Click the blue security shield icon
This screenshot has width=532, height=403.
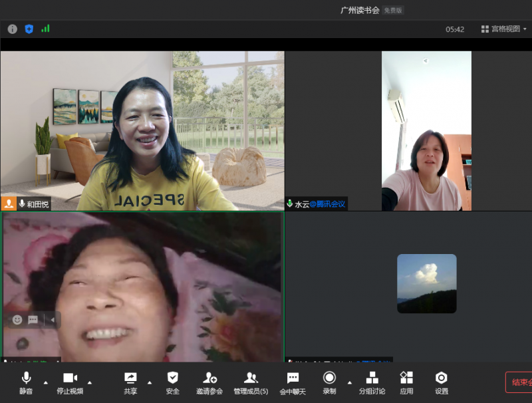[29, 29]
